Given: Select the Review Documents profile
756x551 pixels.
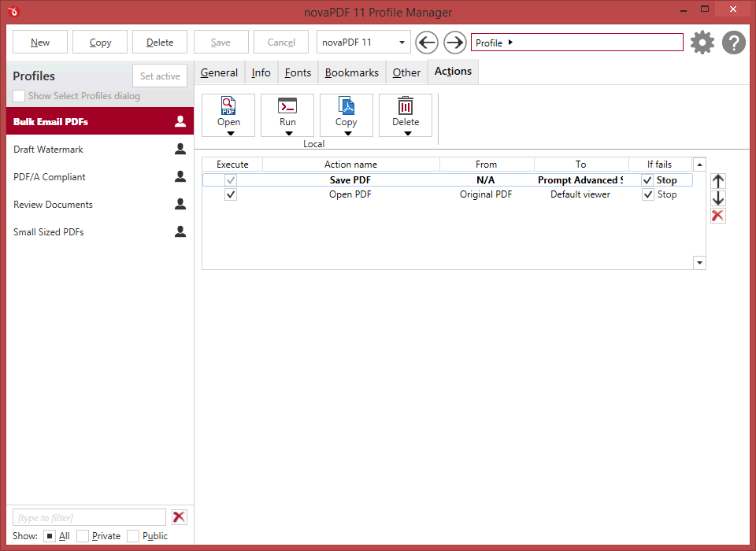Looking at the screenshot, I should 100,204.
